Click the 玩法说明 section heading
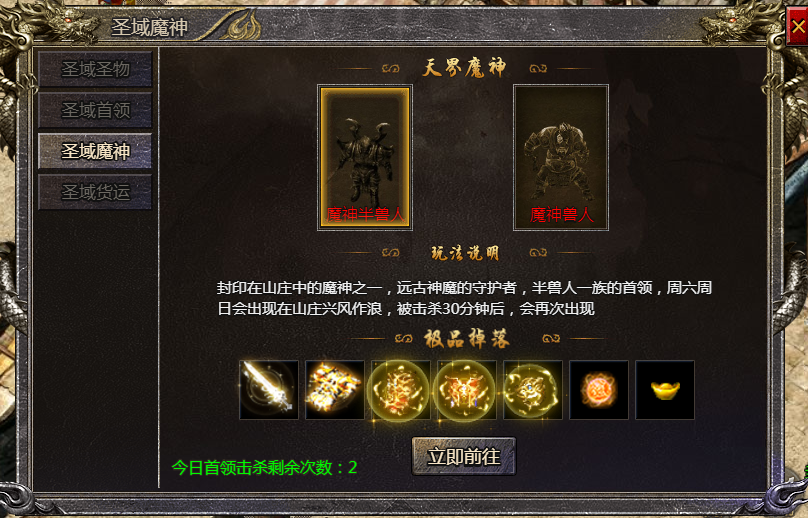808x518 pixels. [465, 253]
